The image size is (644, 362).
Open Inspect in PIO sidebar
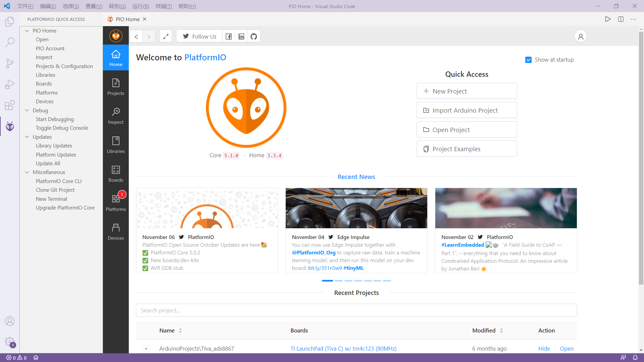point(116,116)
